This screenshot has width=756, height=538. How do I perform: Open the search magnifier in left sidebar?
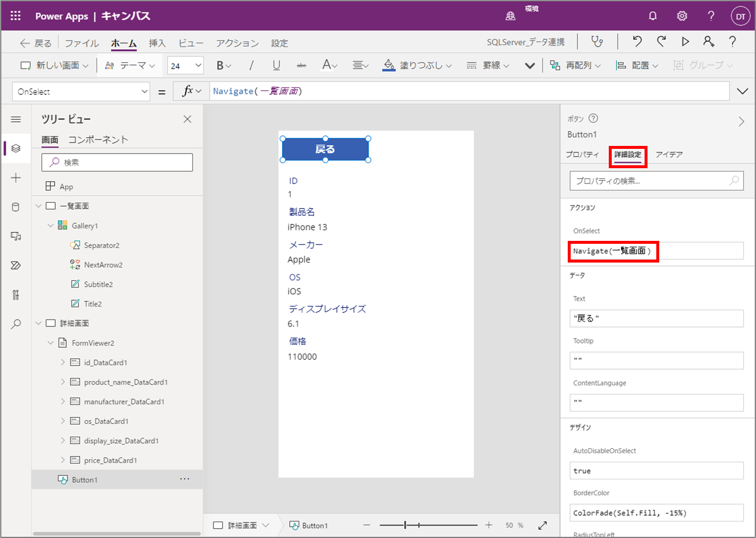(16, 324)
